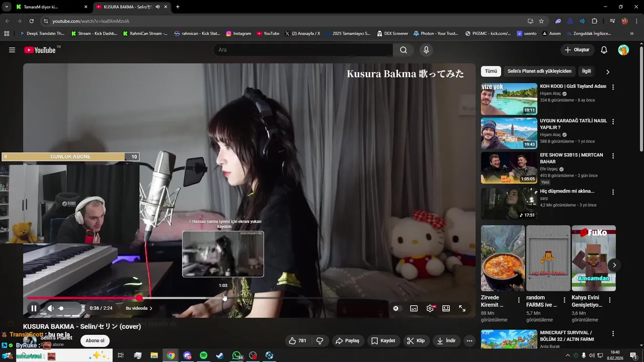
Task: Open KOH KOOD Gizli Tayland Adası thumbnail
Action: [509, 99]
